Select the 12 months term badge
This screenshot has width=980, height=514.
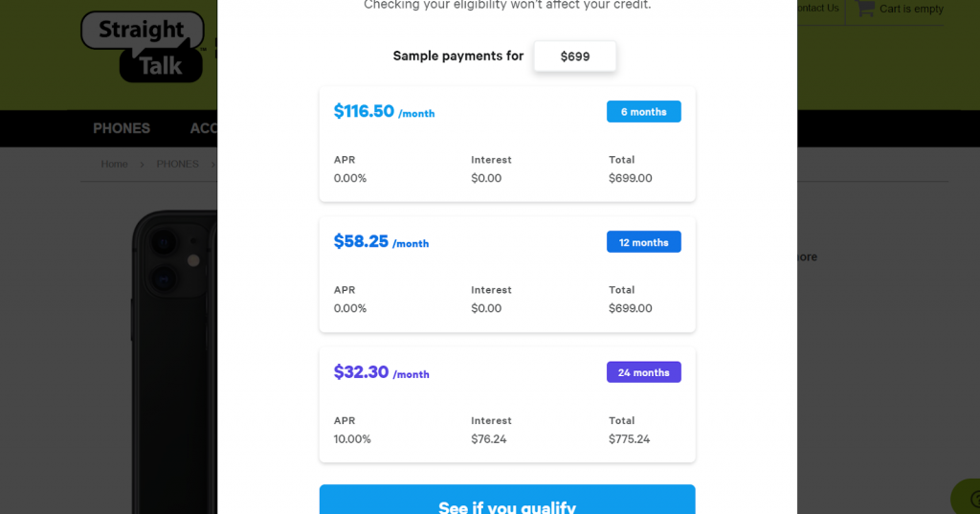click(643, 242)
